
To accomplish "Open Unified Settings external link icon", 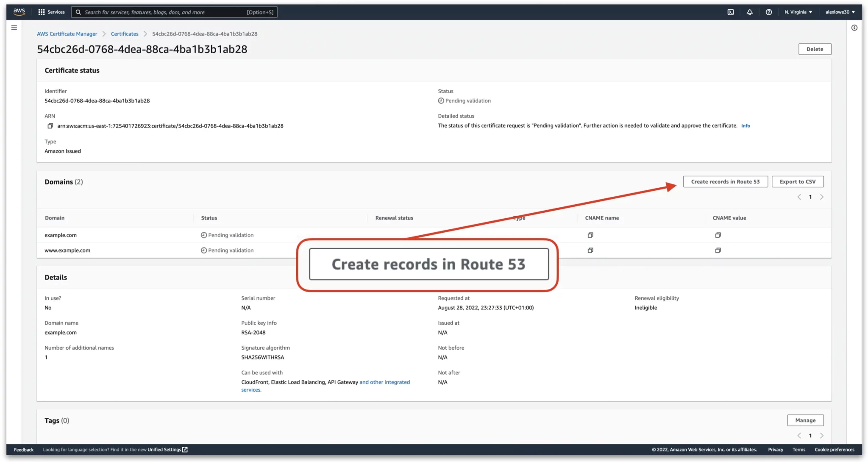I will point(185,450).
